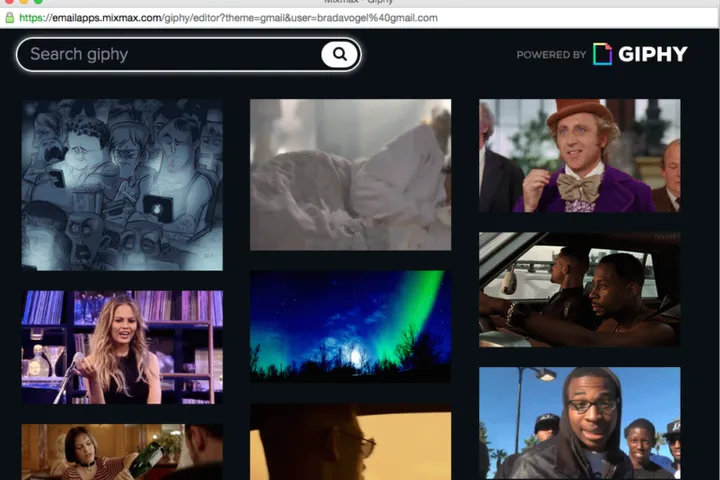
Task: Pick the man in purple coat and top hat GIF
Action: (580, 156)
